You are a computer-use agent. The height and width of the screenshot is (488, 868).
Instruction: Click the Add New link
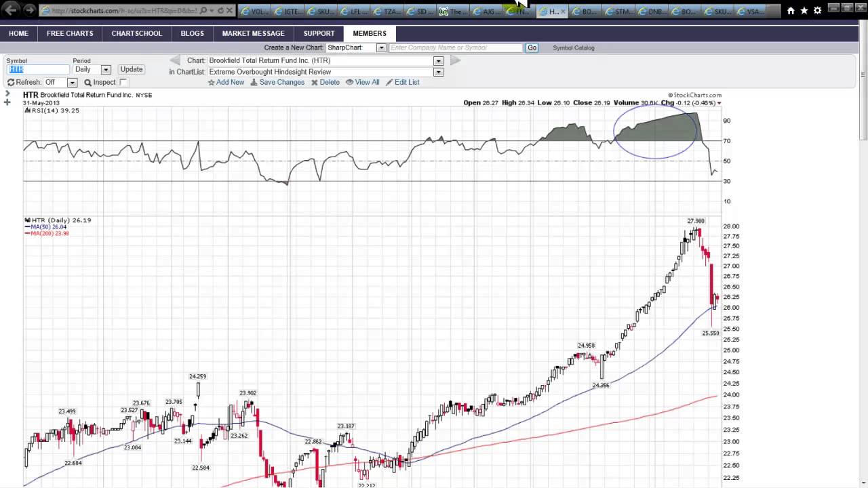(x=226, y=82)
